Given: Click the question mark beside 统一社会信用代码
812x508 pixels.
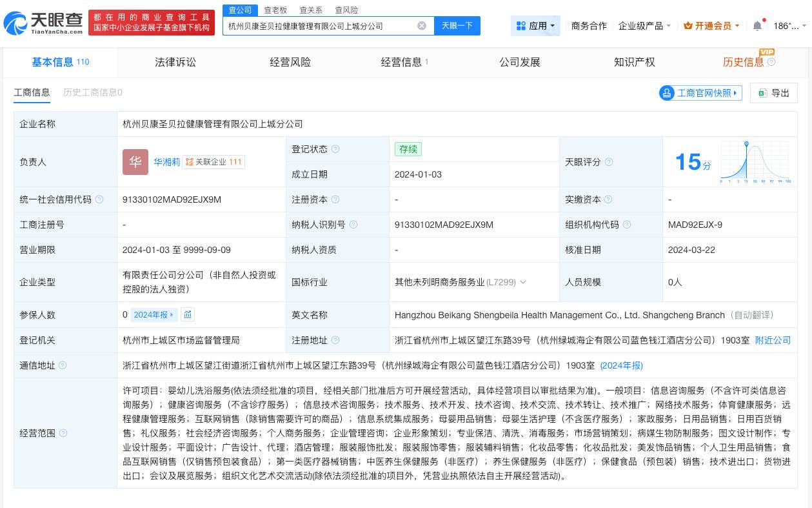Looking at the screenshot, I should (99, 199).
